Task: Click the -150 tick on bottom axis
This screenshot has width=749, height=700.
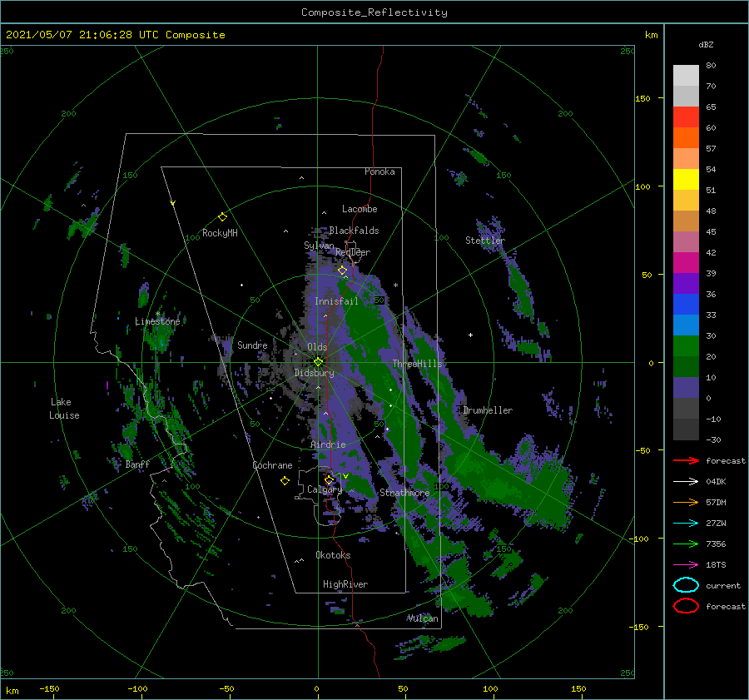Action: tap(49, 688)
